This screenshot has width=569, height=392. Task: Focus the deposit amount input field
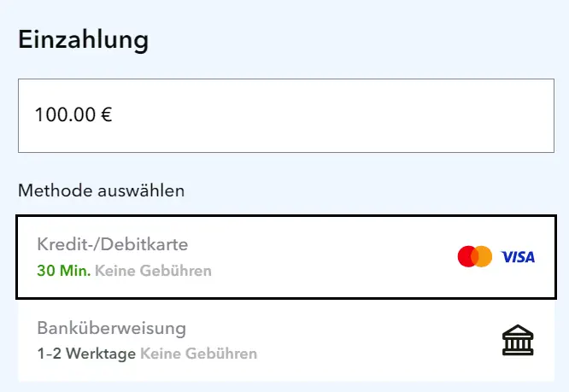(285, 115)
